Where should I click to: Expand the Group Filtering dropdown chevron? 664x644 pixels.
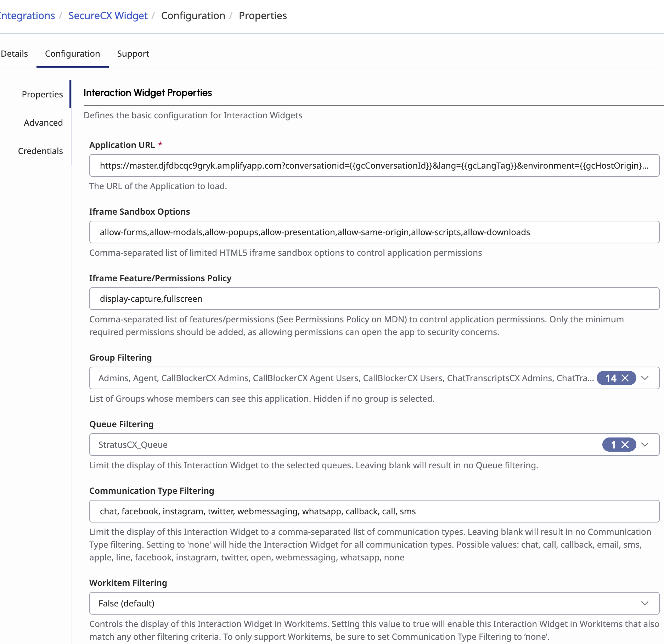[x=645, y=378]
